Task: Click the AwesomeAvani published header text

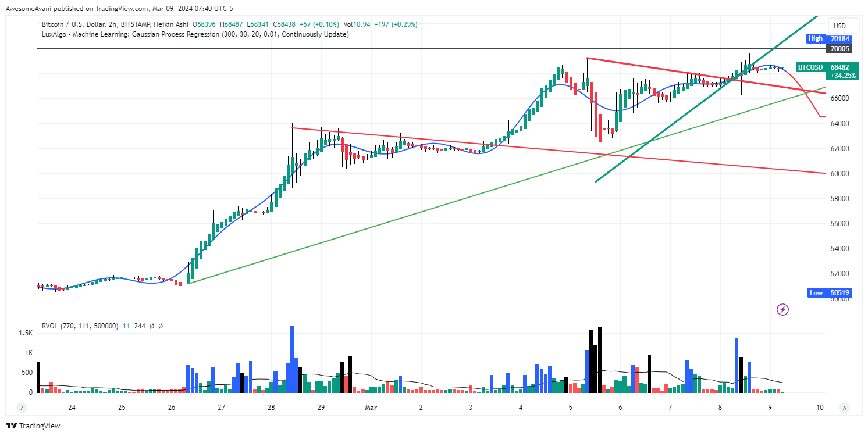Action: click(x=119, y=9)
